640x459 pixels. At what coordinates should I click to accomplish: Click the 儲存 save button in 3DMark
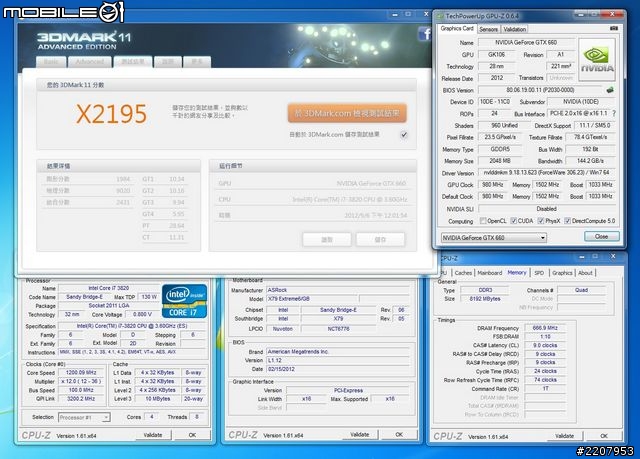click(x=380, y=239)
